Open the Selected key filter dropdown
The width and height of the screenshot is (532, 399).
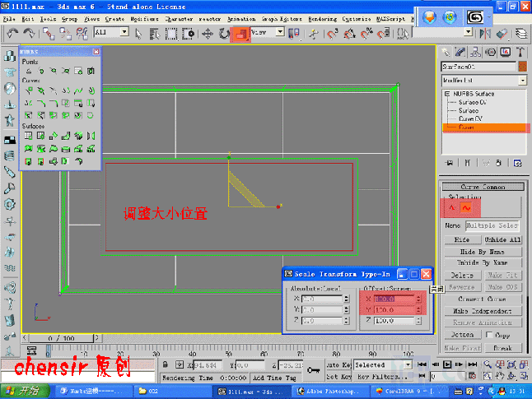click(x=408, y=364)
